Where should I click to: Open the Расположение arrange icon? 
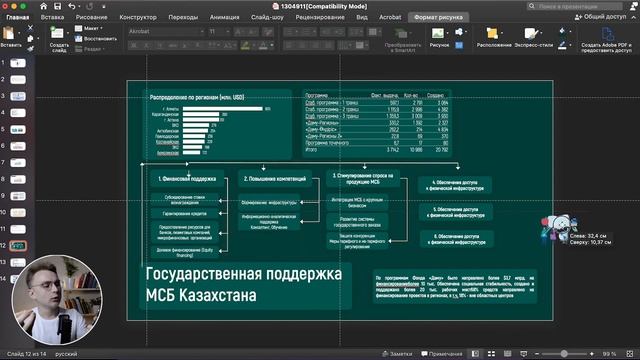point(493,33)
